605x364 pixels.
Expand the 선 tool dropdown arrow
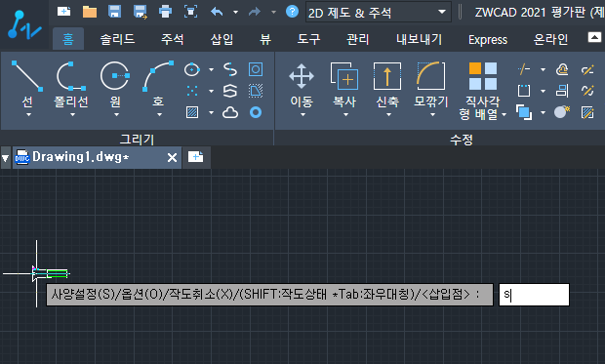pos(28,114)
